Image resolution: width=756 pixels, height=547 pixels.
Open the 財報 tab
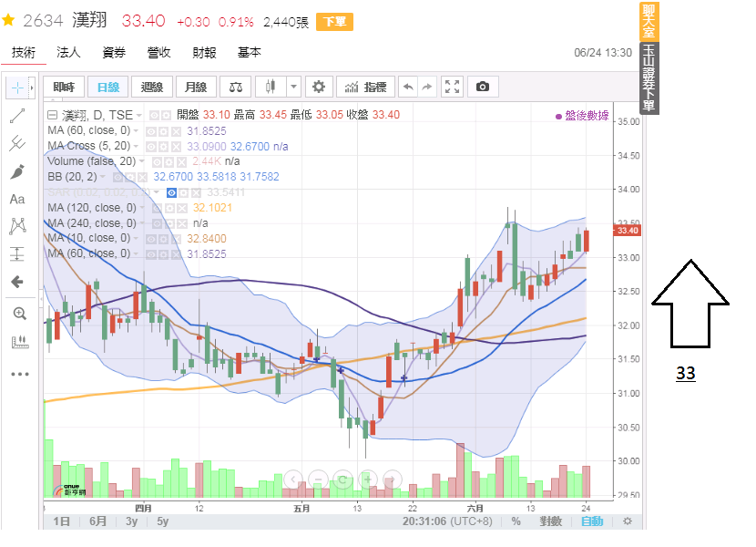pos(205,53)
